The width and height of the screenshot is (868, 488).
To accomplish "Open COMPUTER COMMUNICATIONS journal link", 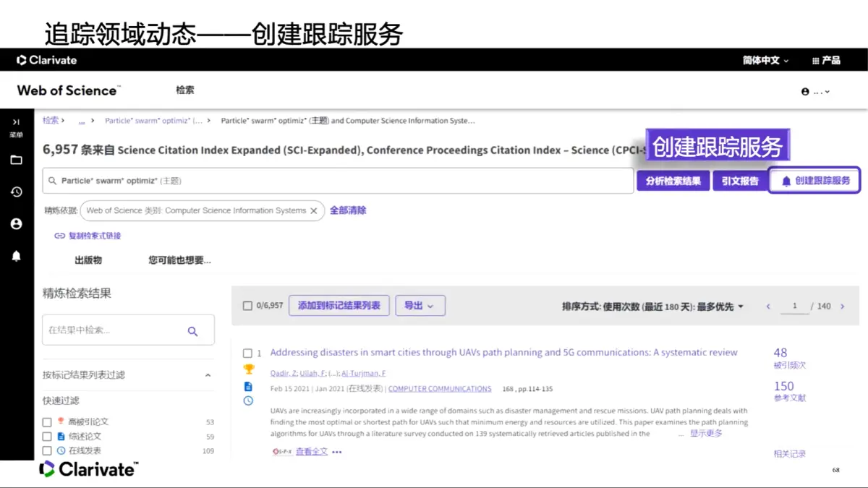I will (440, 389).
